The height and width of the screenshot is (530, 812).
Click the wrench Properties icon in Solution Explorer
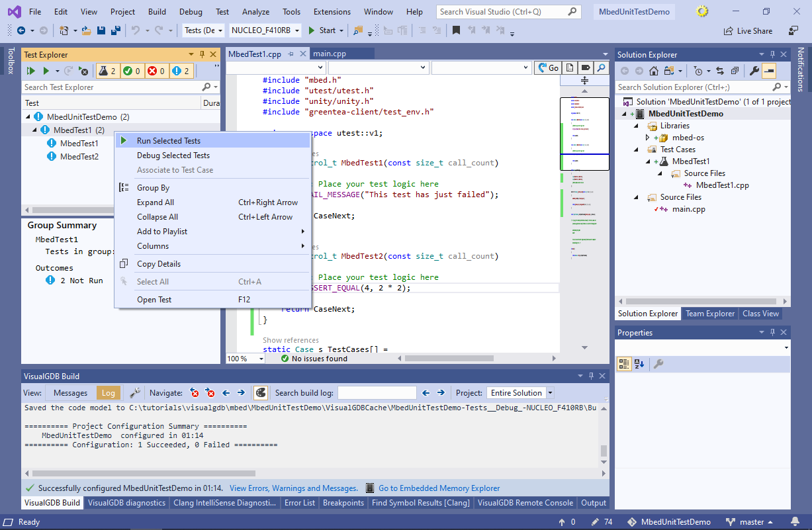click(754, 71)
